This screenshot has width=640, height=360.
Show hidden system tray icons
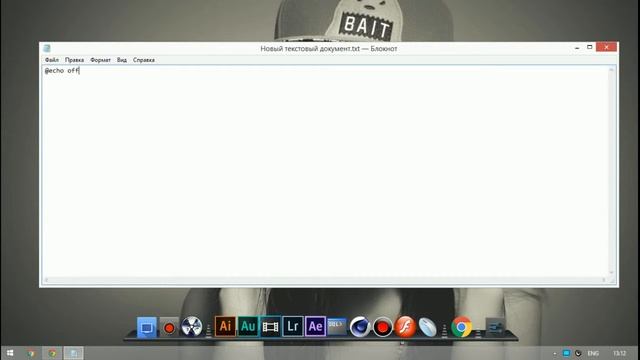(x=555, y=353)
